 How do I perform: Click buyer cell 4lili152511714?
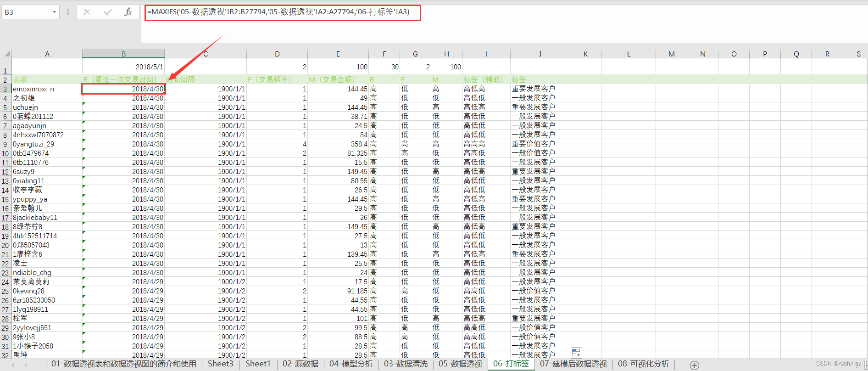[47, 236]
